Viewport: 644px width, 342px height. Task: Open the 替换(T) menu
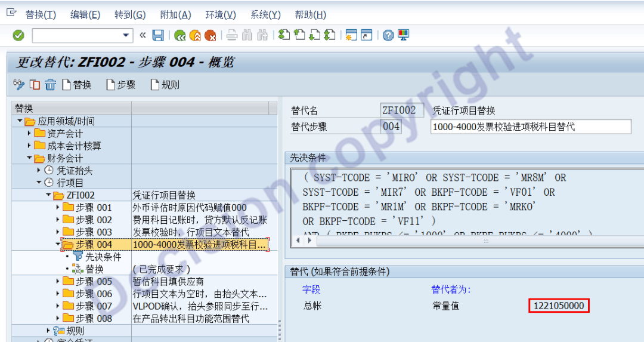(41, 15)
